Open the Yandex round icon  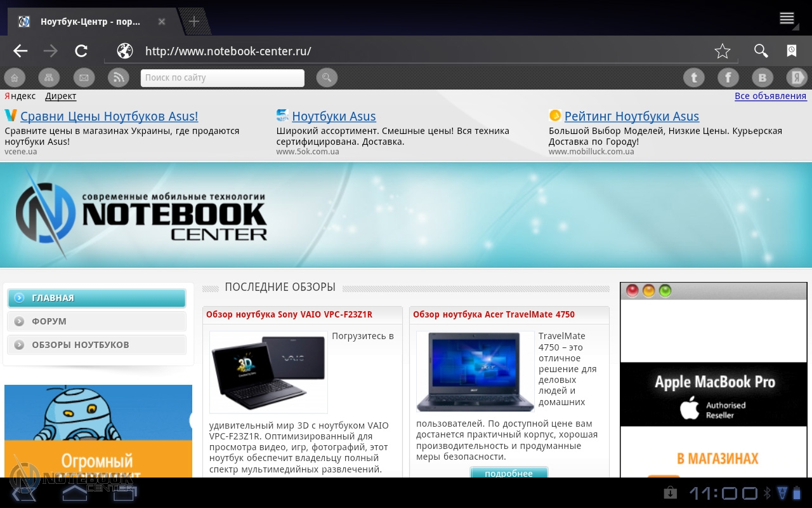coord(797,77)
